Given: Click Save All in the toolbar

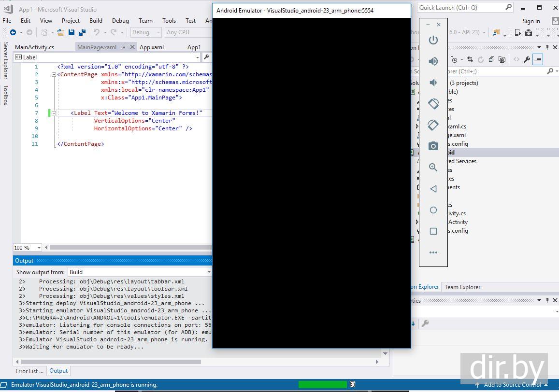Looking at the screenshot, I should point(82,32).
